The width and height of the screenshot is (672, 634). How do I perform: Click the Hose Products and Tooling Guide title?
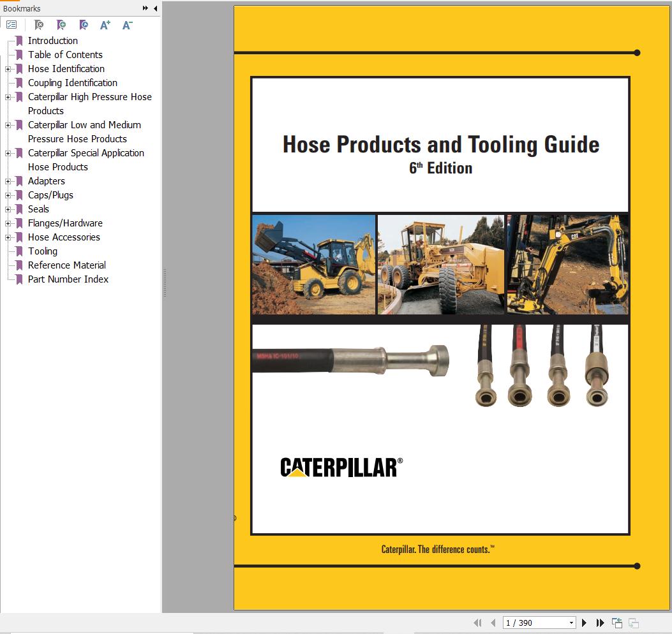(441, 144)
